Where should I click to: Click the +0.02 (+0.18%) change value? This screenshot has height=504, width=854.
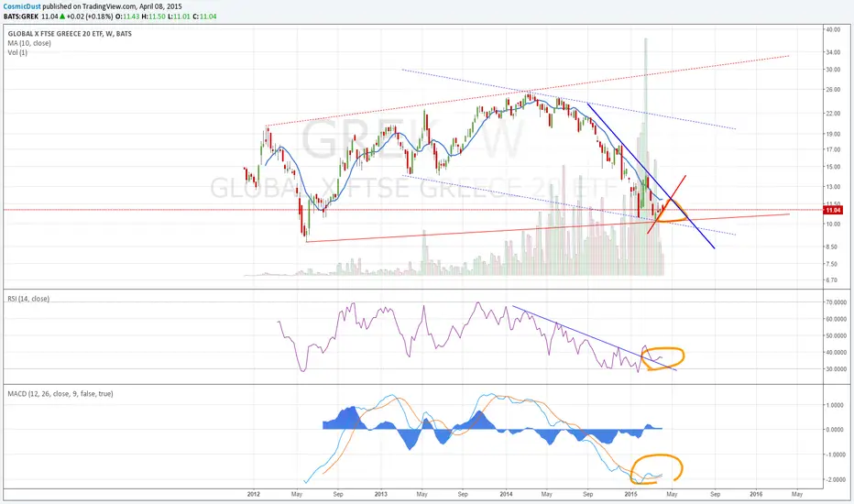pos(90,16)
